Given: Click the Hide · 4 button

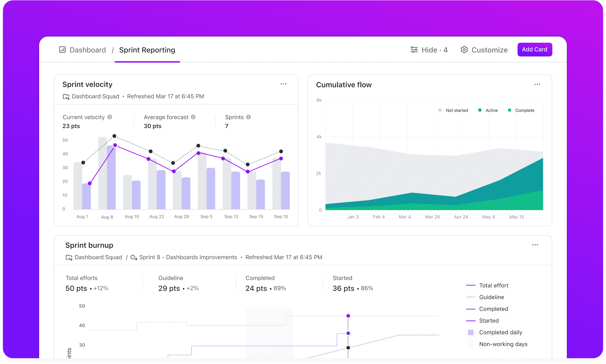Looking at the screenshot, I should click(431, 49).
